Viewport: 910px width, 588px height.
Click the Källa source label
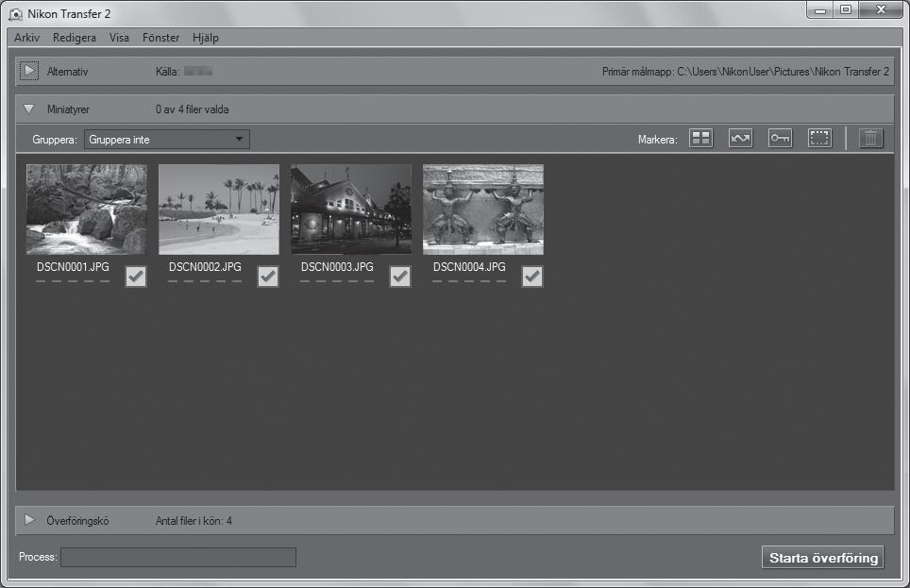click(x=167, y=72)
